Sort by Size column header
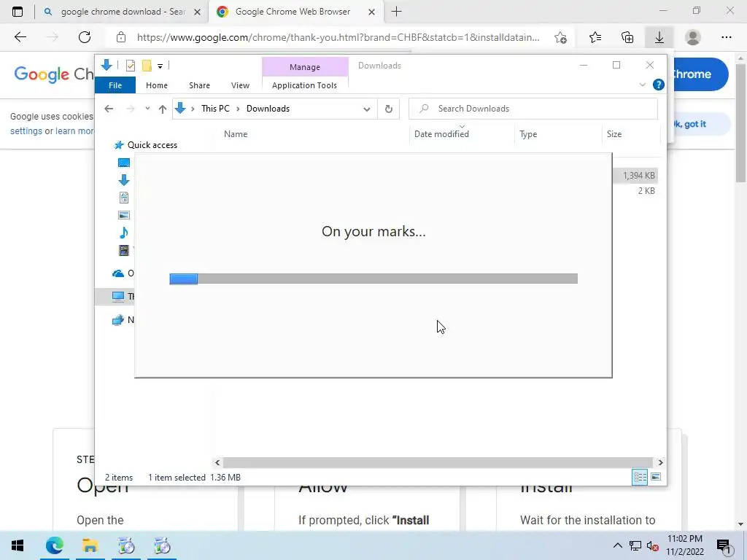Screen dimensions: 747x560 tap(614, 134)
